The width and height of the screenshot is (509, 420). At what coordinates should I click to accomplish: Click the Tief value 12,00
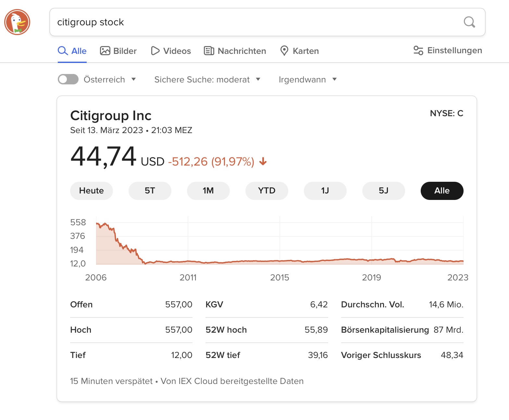coord(182,355)
